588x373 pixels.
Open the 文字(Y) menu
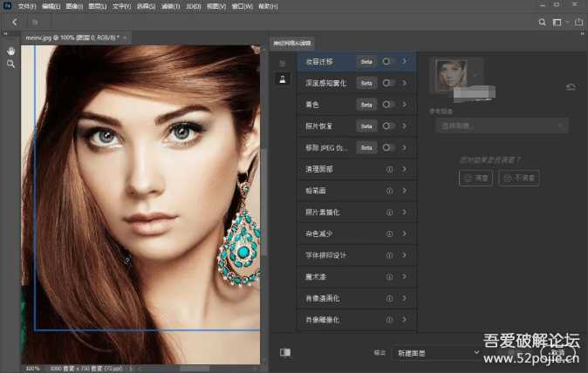[121, 6]
